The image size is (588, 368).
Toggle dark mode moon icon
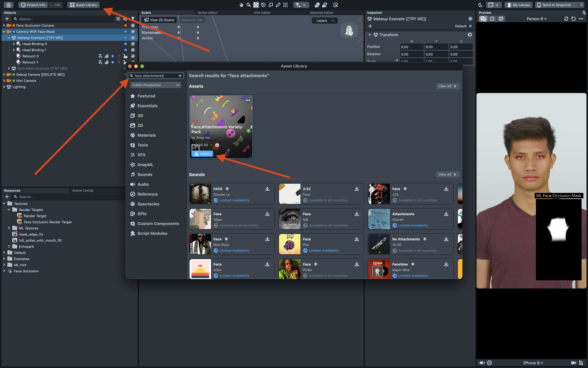tap(480, 5)
